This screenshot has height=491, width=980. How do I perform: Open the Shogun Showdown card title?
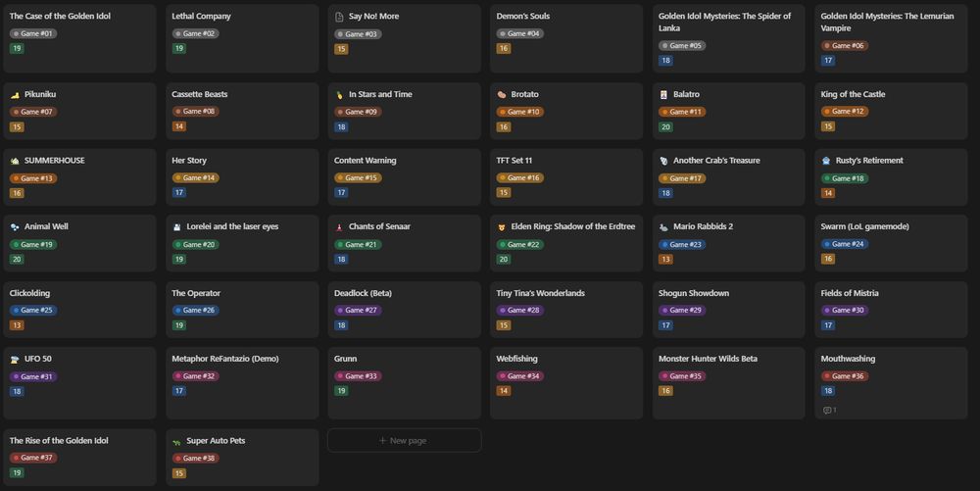click(x=694, y=293)
